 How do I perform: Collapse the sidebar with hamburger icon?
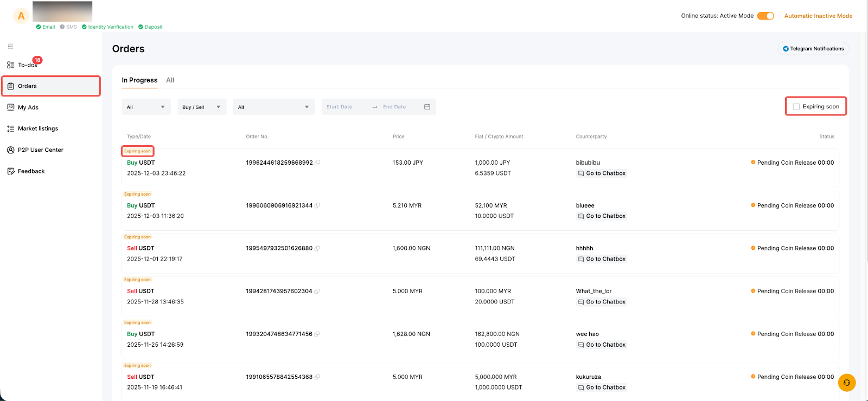(10, 46)
